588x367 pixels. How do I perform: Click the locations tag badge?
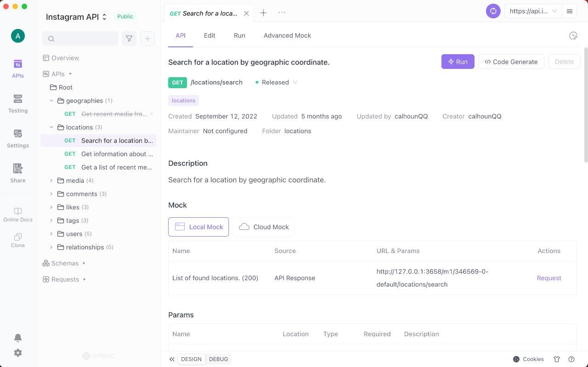coord(183,101)
